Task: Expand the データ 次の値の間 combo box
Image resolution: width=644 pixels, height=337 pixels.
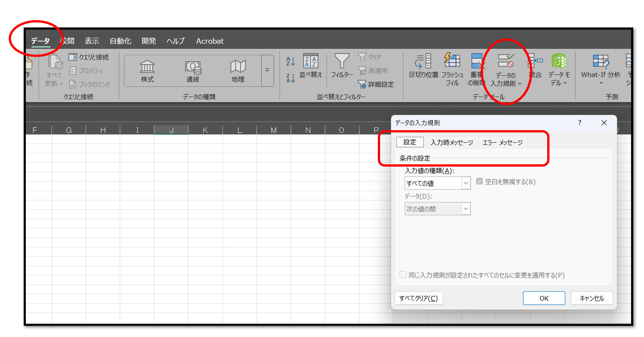Action: tap(466, 209)
